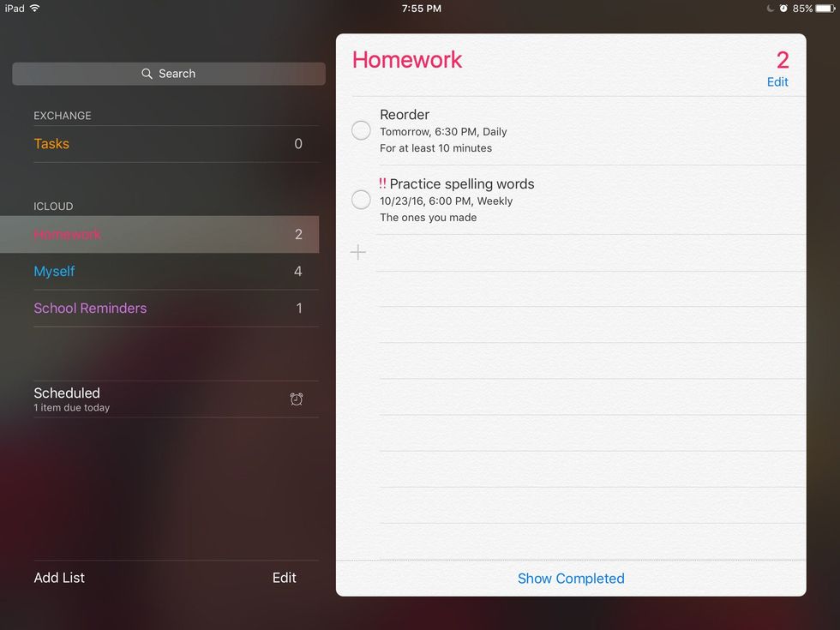The image size is (840, 630).
Task: Tap the magnifying glass search icon
Action: point(147,74)
